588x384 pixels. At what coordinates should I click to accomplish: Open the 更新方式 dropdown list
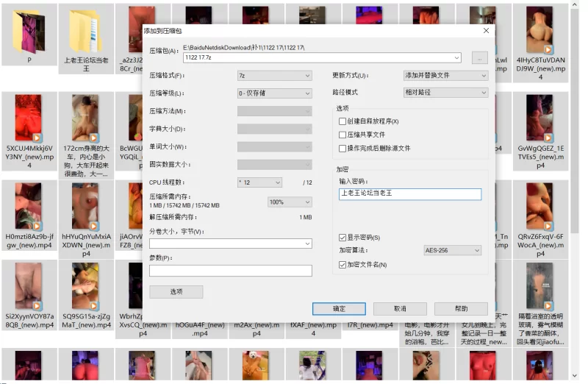(445, 76)
